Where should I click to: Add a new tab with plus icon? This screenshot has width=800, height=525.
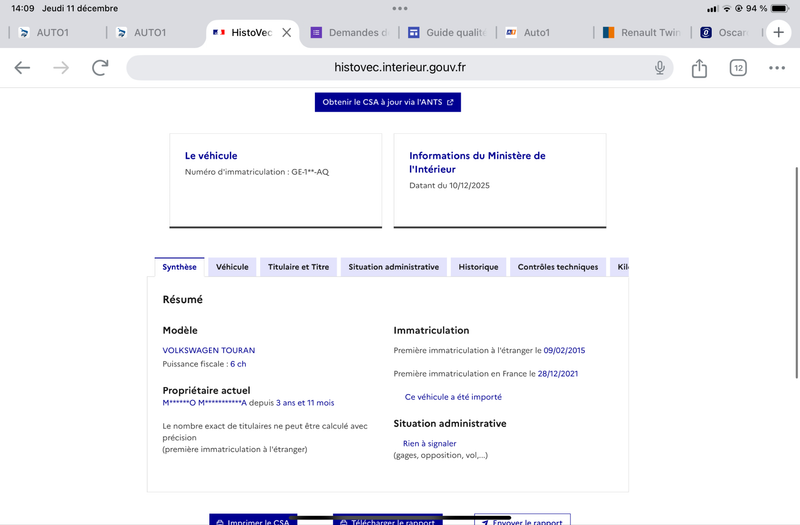click(779, 32)
